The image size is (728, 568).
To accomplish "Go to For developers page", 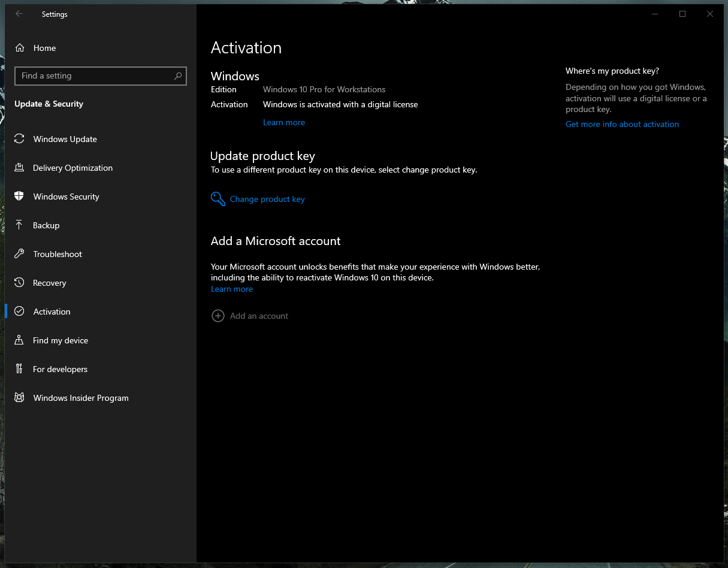I will (x=101, y=369).
